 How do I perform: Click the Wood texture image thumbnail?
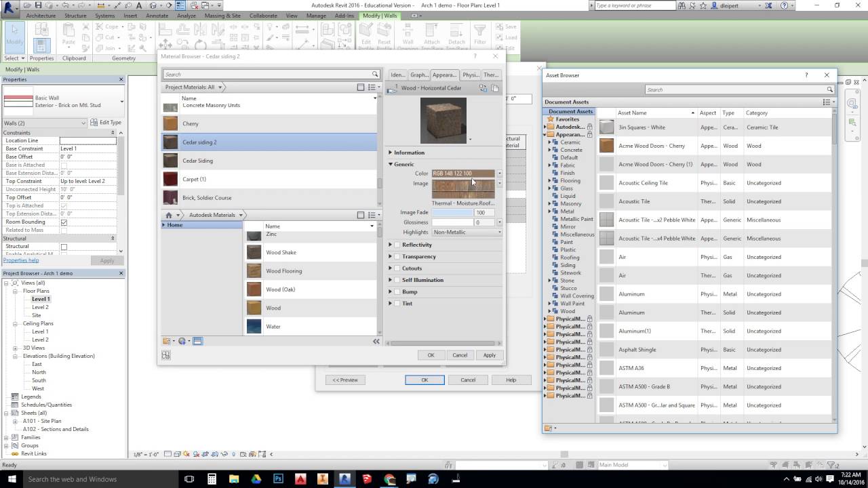[463, 189]
